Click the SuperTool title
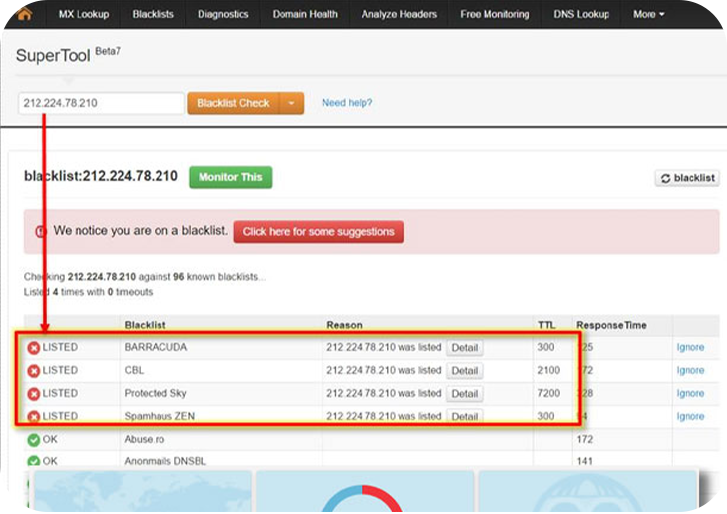Screen dimensions: 727x514 (53, 56)
